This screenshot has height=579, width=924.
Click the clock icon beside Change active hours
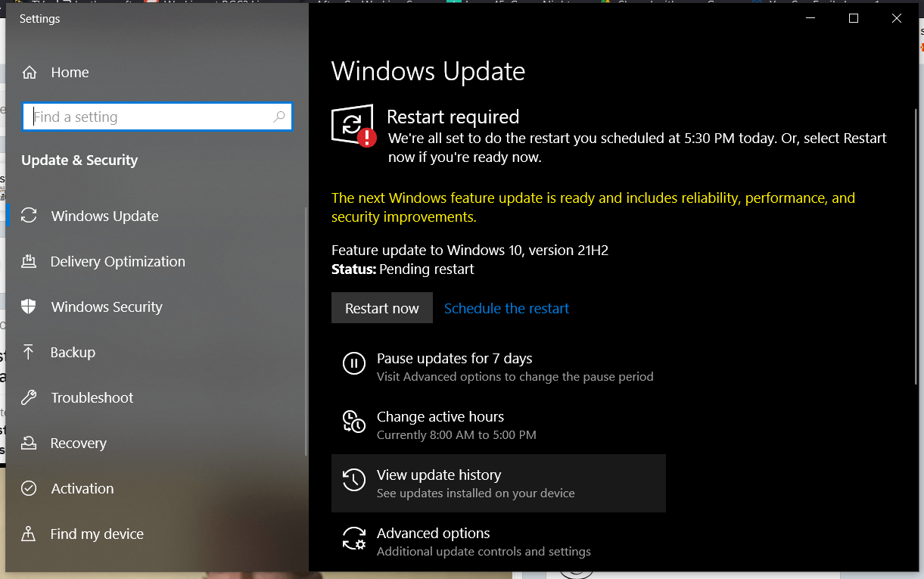(x=353, y=422)
